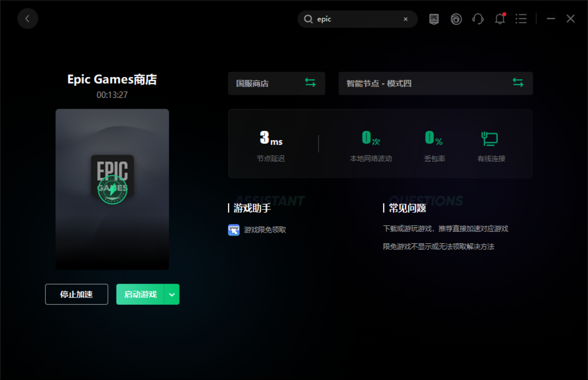Viewport: 588px width, 380px height.
Task: Click the 常见问题 section heading
Action: [407, 208]
